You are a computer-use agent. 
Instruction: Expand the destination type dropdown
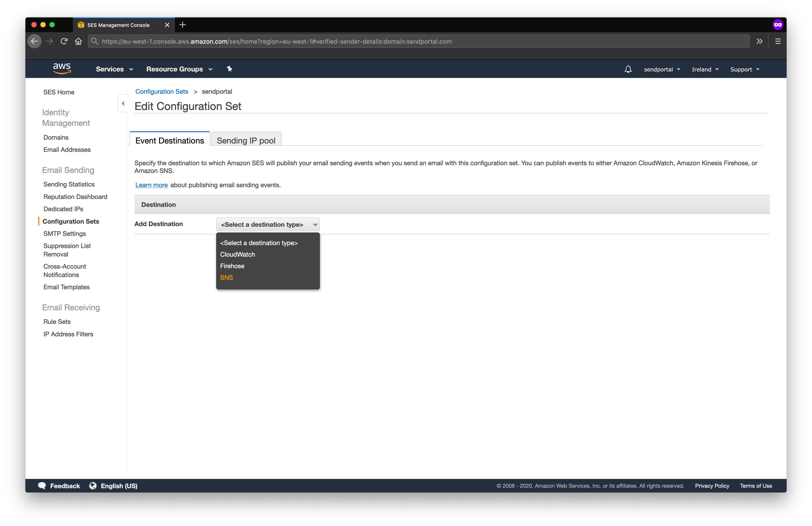(x=268, y=224)
